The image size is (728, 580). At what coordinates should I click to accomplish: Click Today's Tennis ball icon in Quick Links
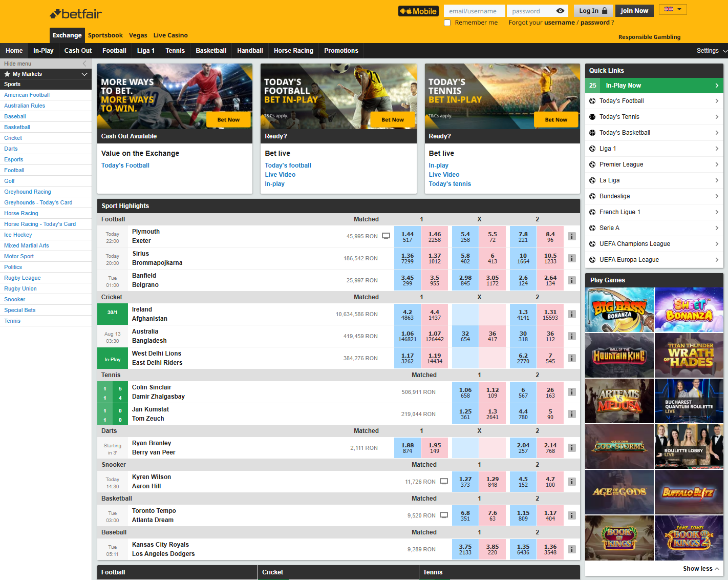click(592, 117)
